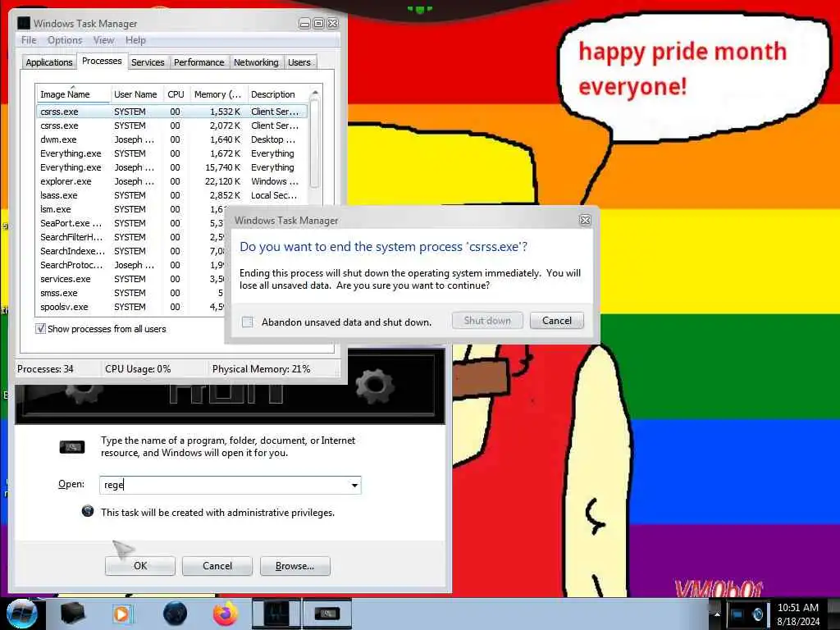The image size is (840, 630).
Task: Select the csrss.exe row using 1,532 K
Action: click(x=171, y=112)
